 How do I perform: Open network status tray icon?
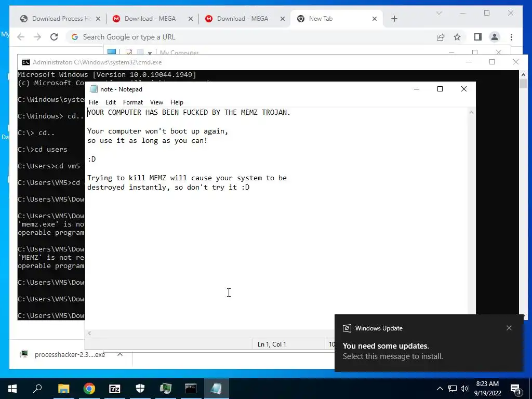(x=453, y=389)
